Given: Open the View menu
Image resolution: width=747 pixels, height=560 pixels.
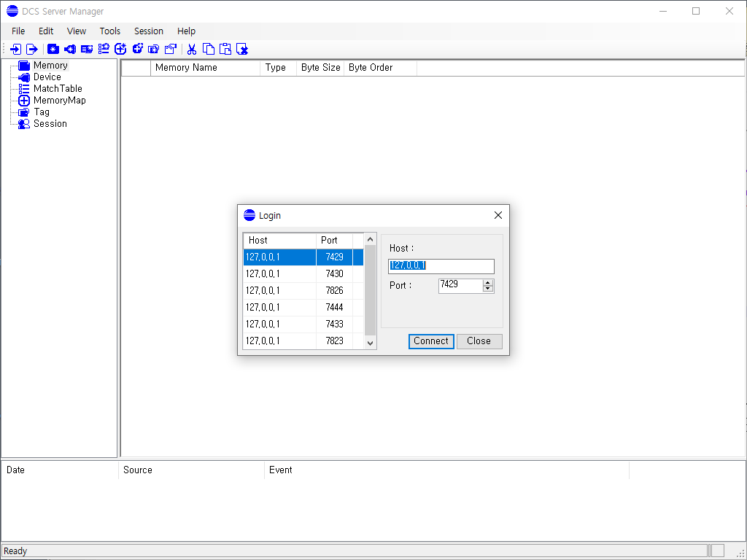Looking at the screenshot, I should tap(76, 31).
